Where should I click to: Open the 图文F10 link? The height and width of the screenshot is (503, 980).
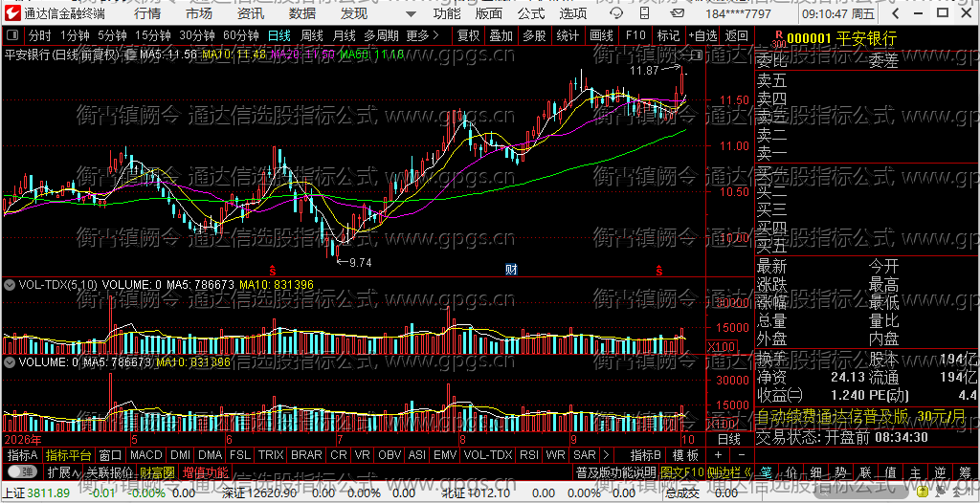(681, 470)
